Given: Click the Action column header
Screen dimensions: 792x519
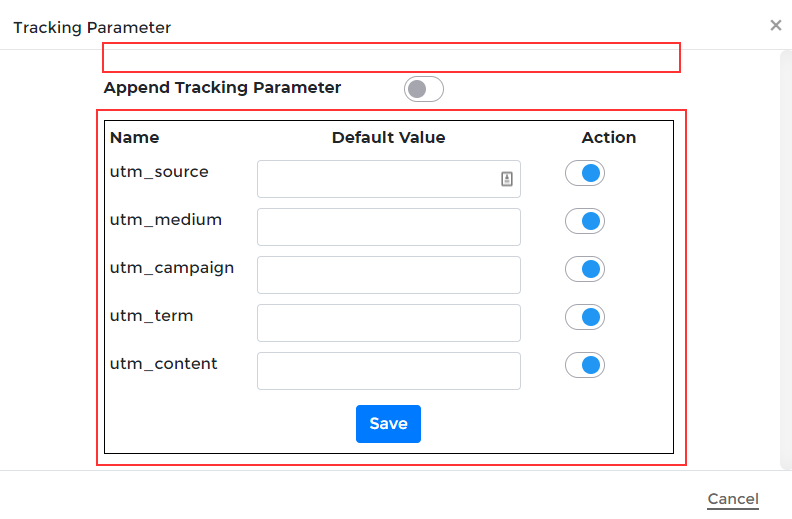Looking at the screenshot, I should (608, 138).
